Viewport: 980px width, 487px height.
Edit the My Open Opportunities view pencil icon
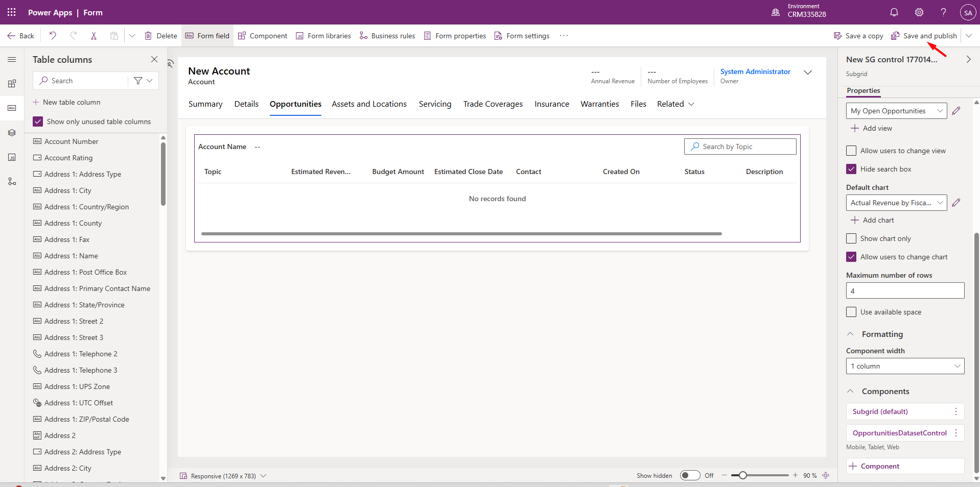pos(956,111)
